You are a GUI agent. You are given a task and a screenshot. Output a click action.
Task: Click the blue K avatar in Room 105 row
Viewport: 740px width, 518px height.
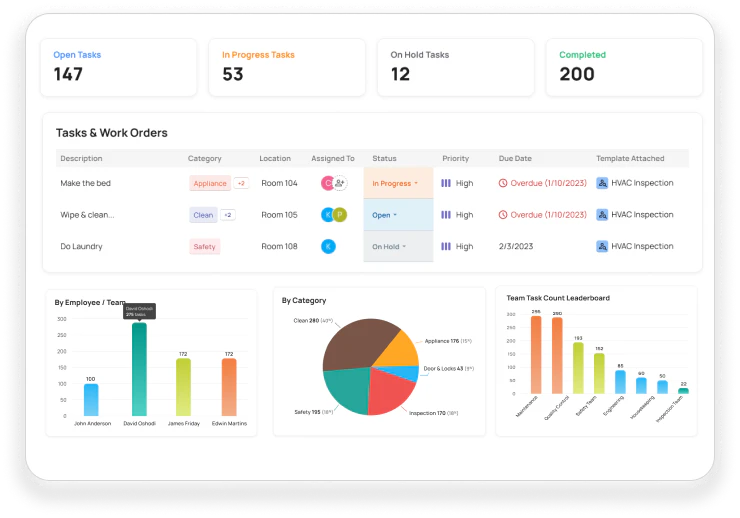click(328, 215)
